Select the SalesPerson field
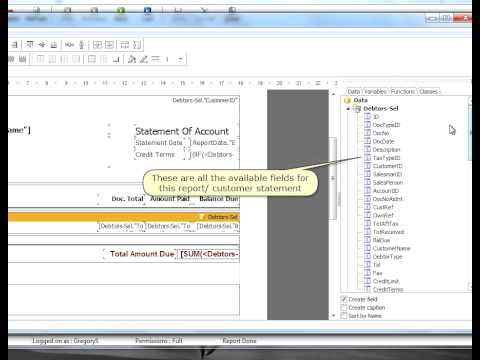This screenshot has height=360, width=480. click(x=384, y=182)
